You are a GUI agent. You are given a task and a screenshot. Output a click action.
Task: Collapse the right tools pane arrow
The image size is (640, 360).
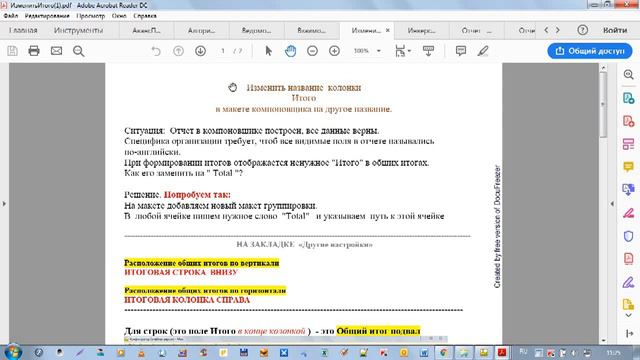click(612, 203)
